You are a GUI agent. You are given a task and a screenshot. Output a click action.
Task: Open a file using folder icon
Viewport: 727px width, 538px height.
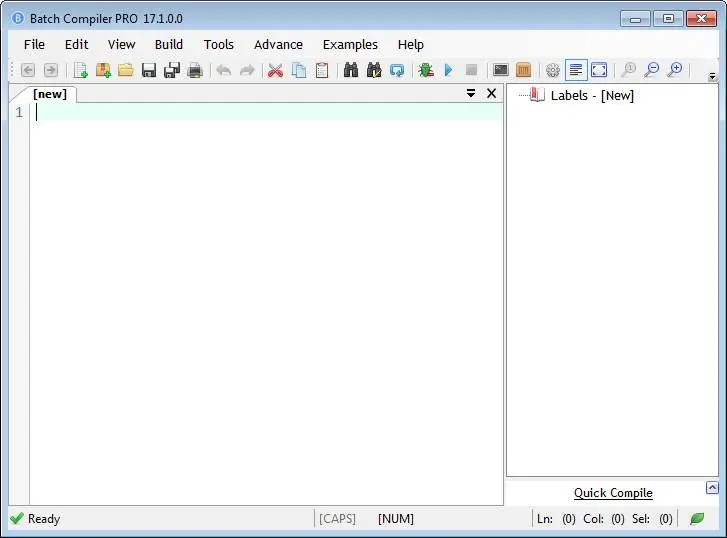coord(126,70)
